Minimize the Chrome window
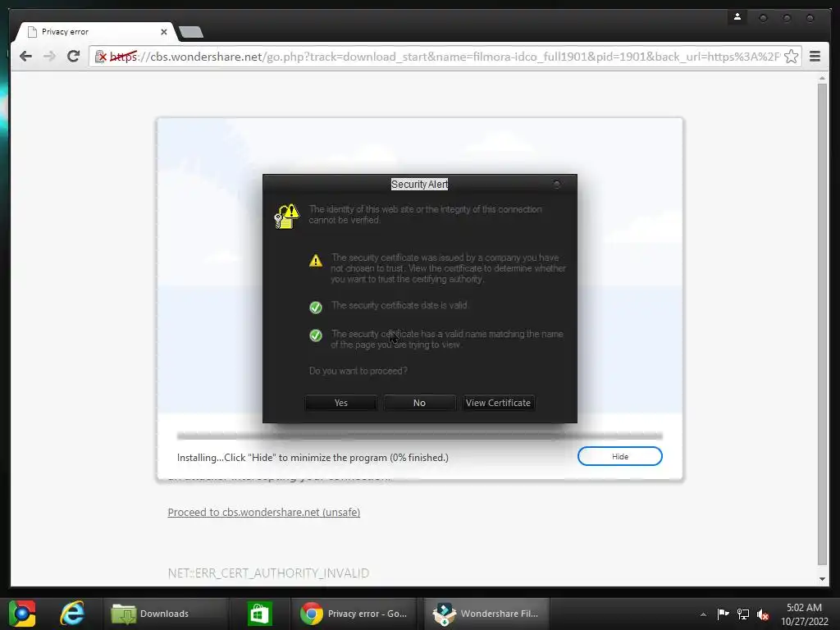The image size is (840, 630). [763, 18]
